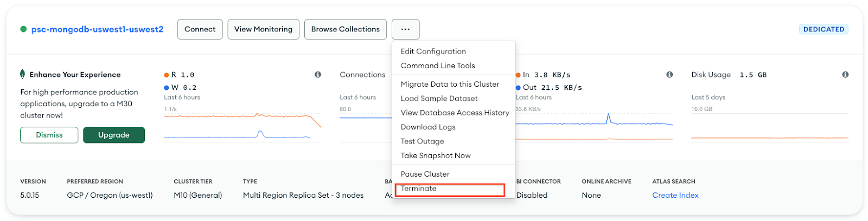Choose Load Sample Dataset option
The width and height of the screenshot is (868, 221).
439,99
